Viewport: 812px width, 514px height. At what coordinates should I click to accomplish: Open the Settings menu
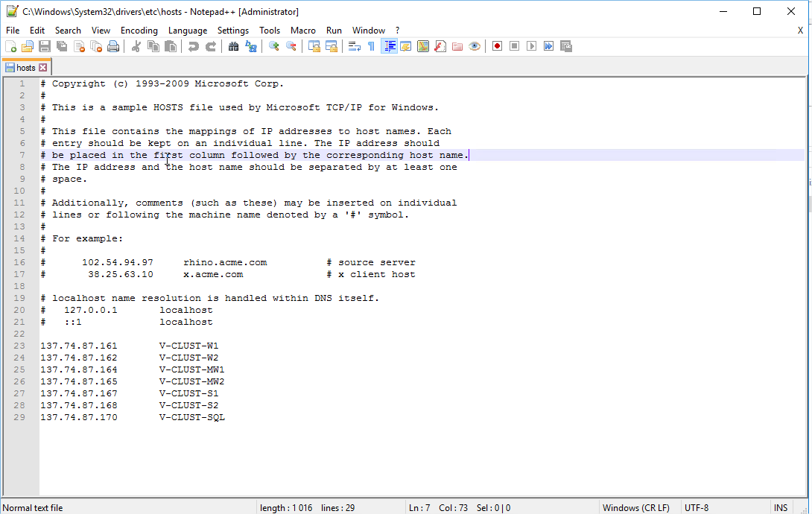[x=233, y=31]
